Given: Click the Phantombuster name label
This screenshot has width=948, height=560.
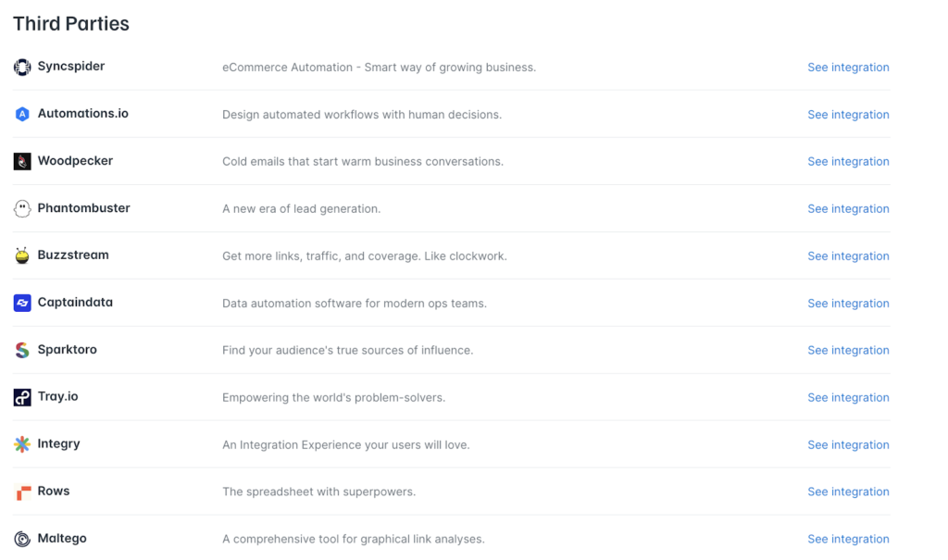Looking at the screenshot, I should point(85,208).
